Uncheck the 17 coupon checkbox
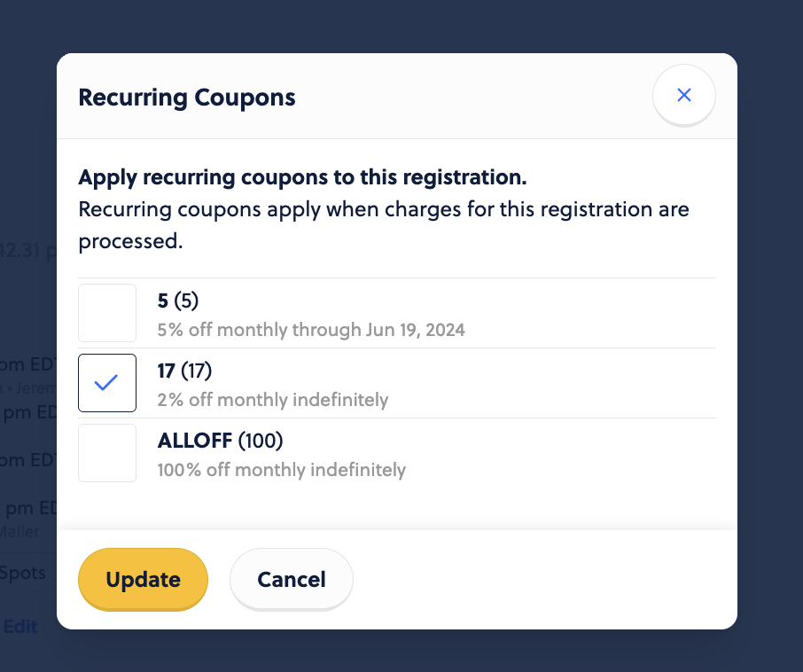 click(x=107, y=383)
